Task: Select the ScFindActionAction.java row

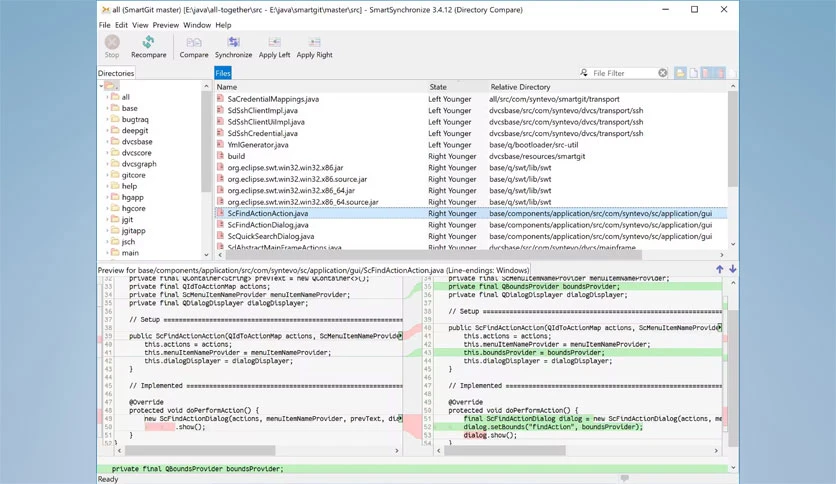Action: click(471, 213)
